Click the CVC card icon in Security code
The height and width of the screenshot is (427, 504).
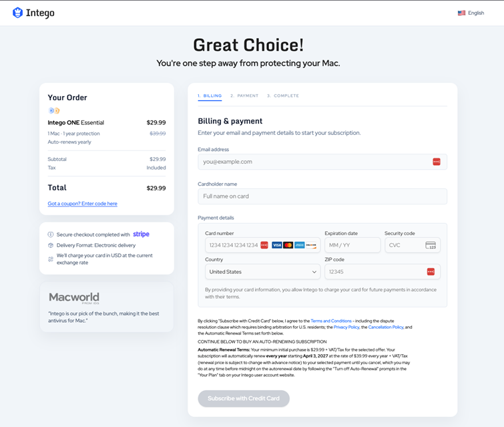click(431, 245)
